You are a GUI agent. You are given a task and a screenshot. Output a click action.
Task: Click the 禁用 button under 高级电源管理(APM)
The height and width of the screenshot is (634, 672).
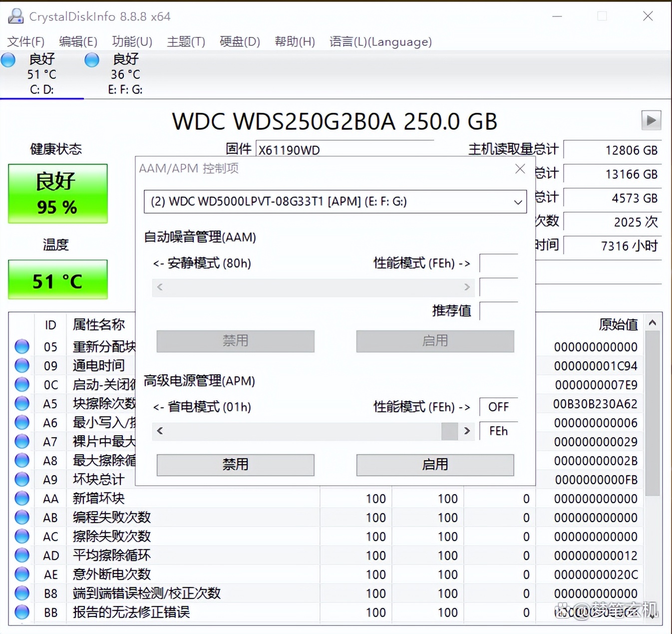click(x=235, y=464)
